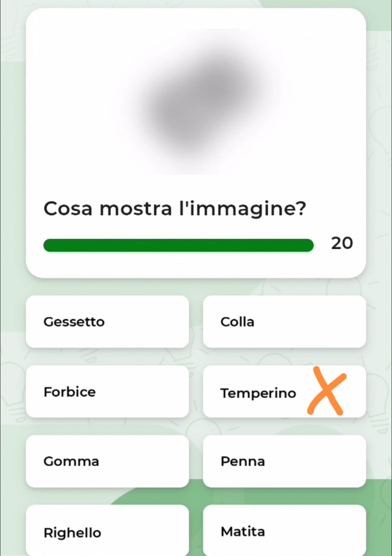Click the timer number 20
The image size is (392, 556).
coord(342,243)
